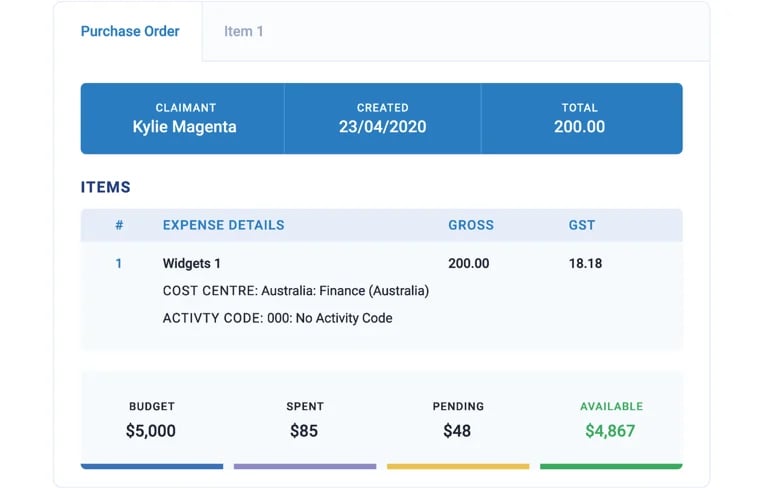The width and height of the screenshot is (760, 488).
Task: Switch to the Purchase Order tab
Action: pyautogui.click(x=130, y=31)
